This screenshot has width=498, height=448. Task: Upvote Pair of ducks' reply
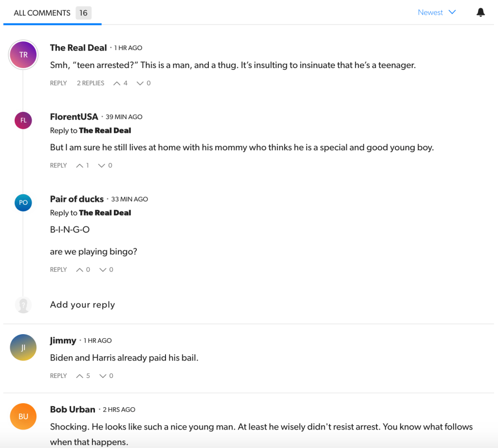(80, 270)
